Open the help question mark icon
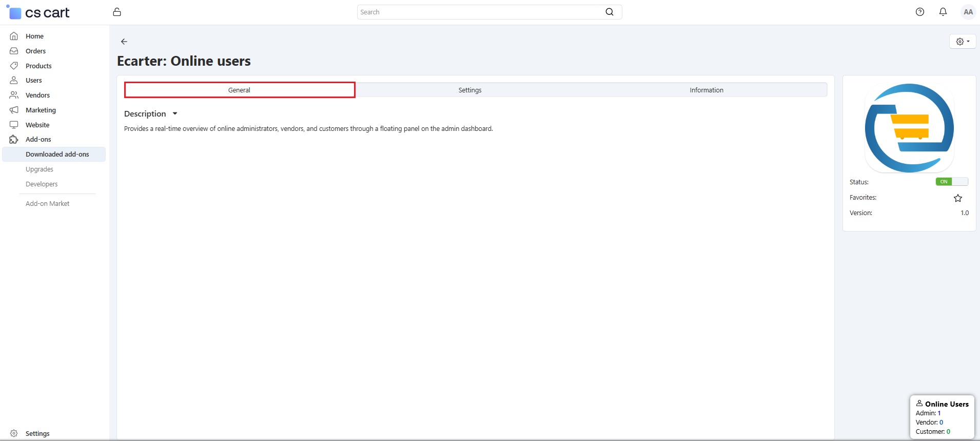The image size is (980, 441). pos(919,12)
